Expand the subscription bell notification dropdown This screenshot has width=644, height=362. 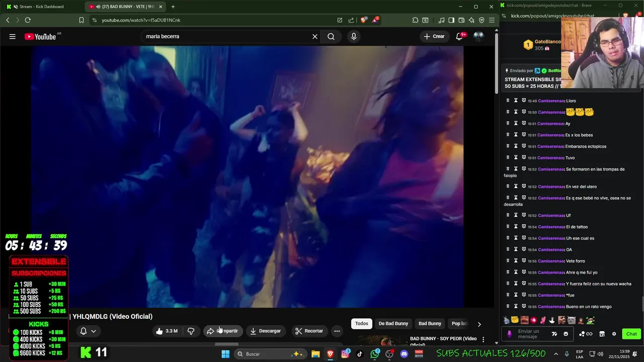[x=88, y=331]
